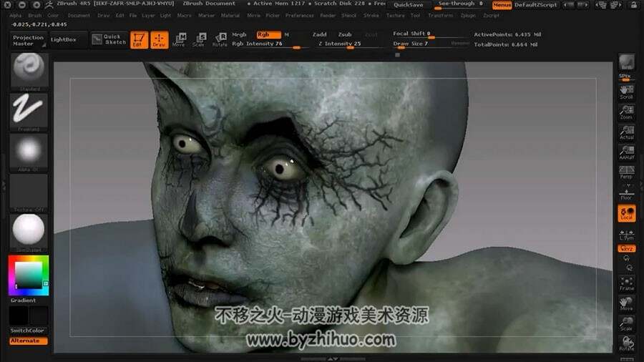This screenshot has width=644, height=362.
Task: Click the BPR render icon
Action: click(x=626, y=63)
